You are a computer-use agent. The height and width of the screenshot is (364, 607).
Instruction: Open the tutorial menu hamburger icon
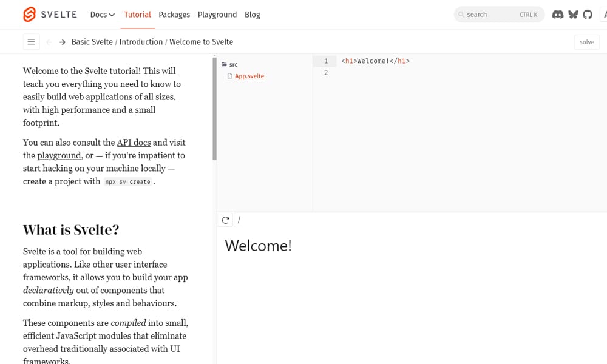click(31, 42)
